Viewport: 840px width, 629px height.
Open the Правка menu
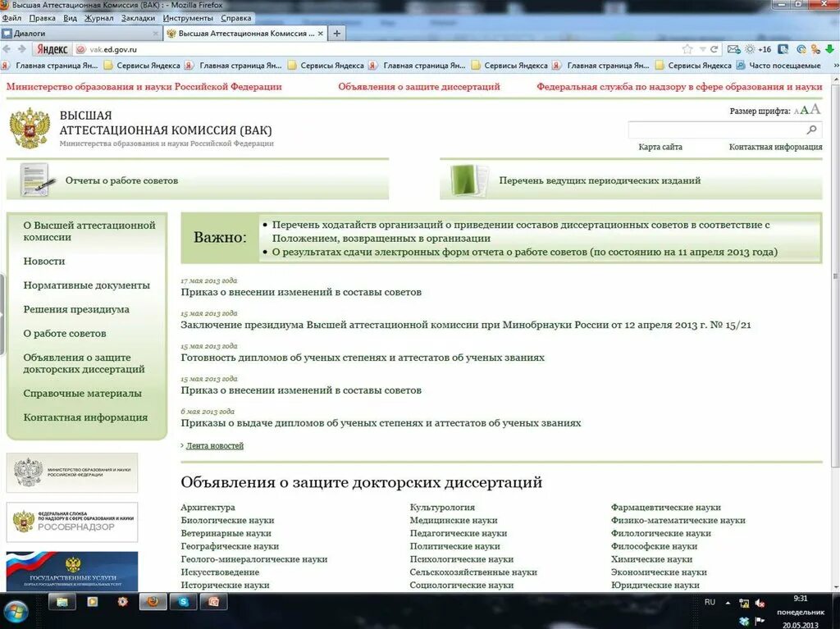[x=43, y=18]
